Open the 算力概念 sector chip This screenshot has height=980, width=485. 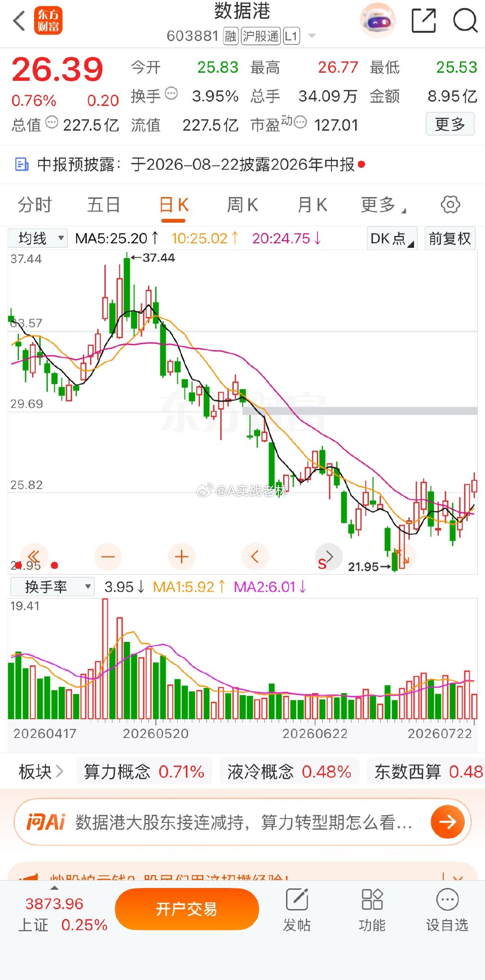pos(144,772)
